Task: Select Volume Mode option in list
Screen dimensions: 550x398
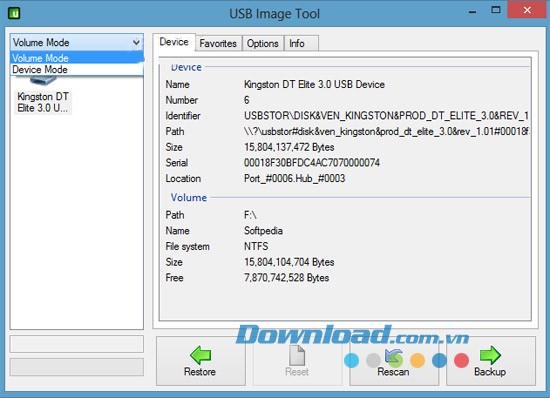Action: click(x=77, y=58)
